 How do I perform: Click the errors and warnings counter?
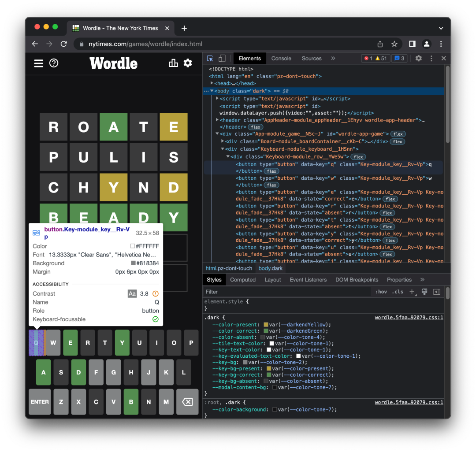click(376, 58)
